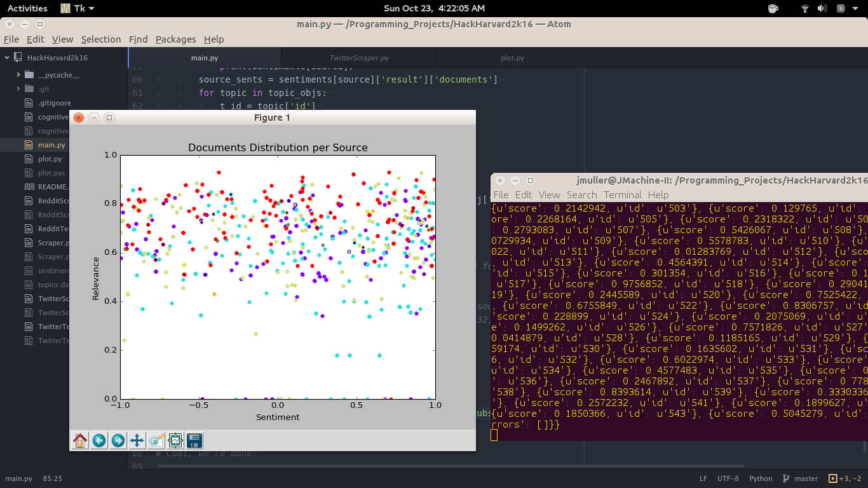Viewport: 868px width, 488px height.
Task: Open terminal window Terminal menu
Action: tap(623, 195)
